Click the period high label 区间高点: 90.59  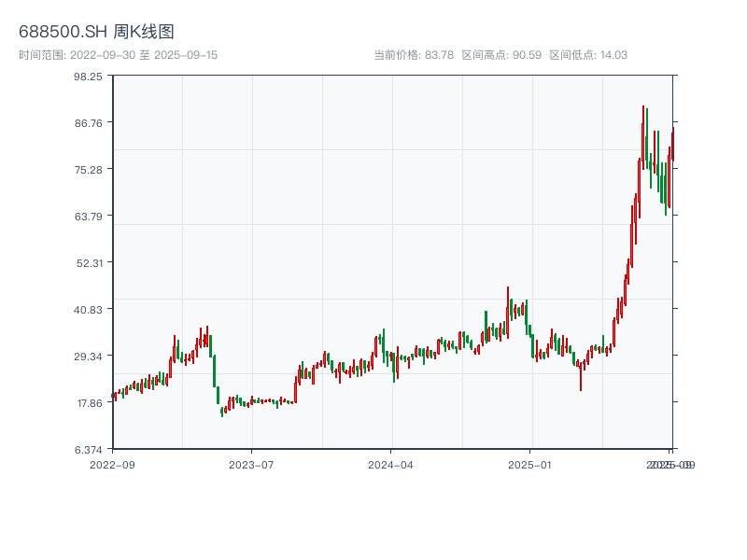coord(501,55)
